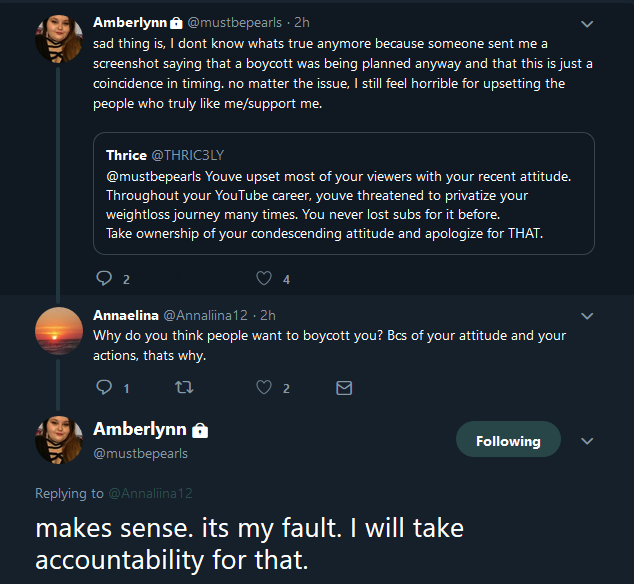Open Annaelina's sunset profile picture
Screen dimensions: 634x584
click(x=59, y=331)
